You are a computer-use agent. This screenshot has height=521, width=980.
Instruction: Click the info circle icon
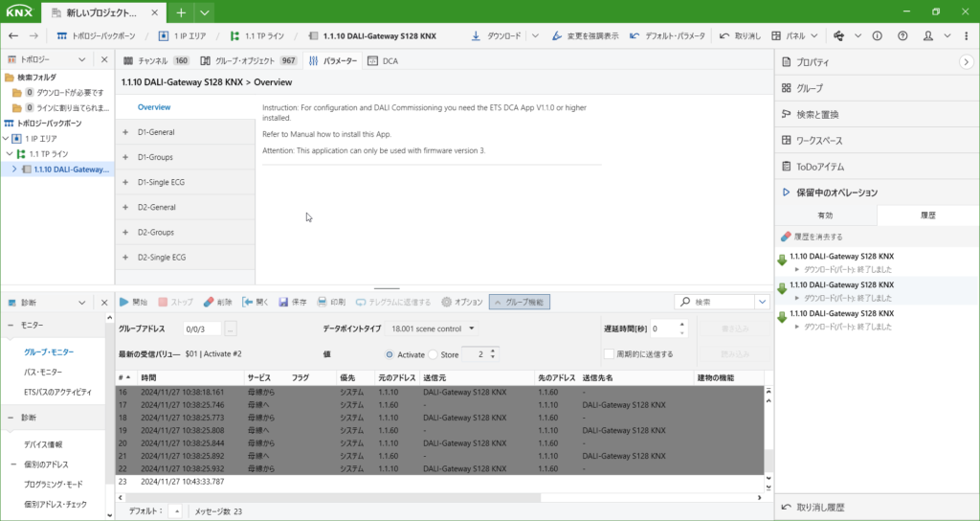pyautogui.click(x=877, y=36)
